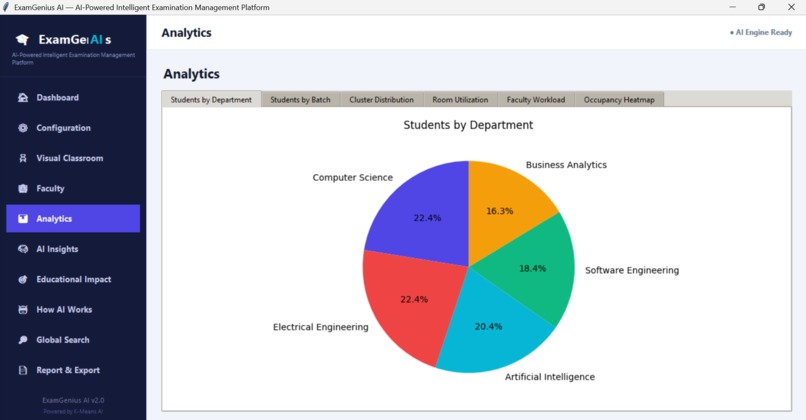Click the Global Search magnifier icon
Viewport: 806px width, 420px height.
(x=23, y=340)
